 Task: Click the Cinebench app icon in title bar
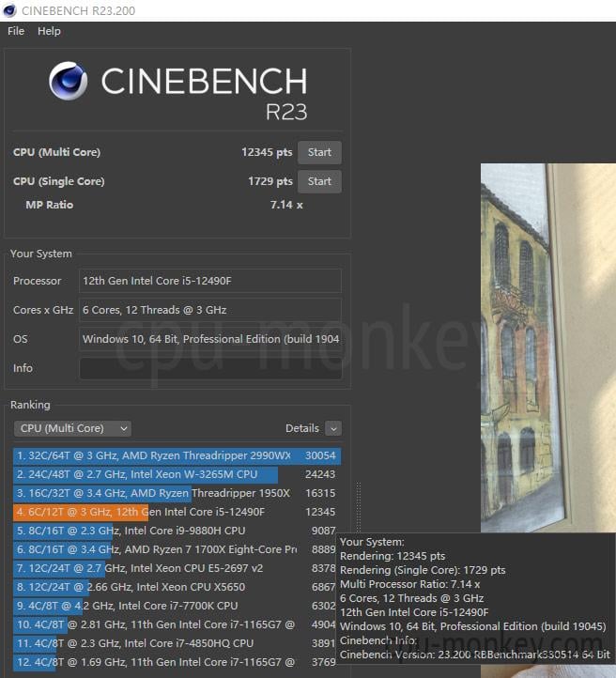click(x=9, y=10)
